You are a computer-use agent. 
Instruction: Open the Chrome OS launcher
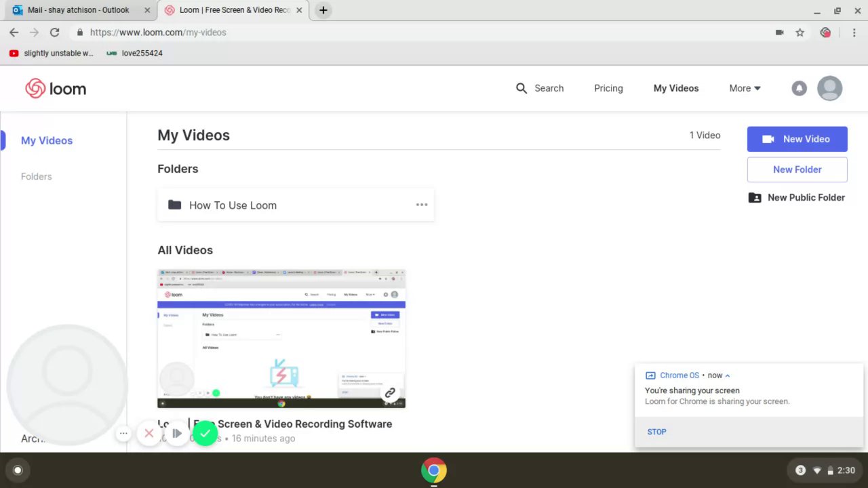tap(18, 470)
